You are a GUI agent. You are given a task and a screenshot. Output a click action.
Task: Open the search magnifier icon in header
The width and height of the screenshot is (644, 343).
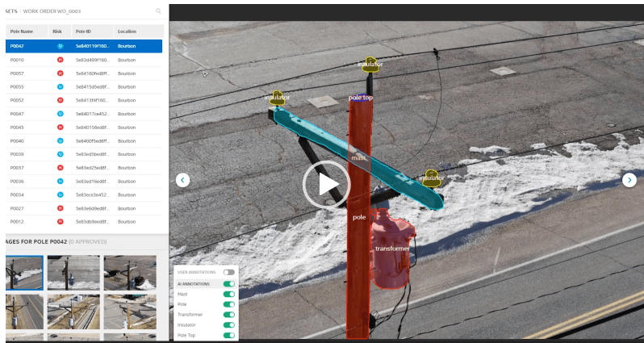click(158, 11)
